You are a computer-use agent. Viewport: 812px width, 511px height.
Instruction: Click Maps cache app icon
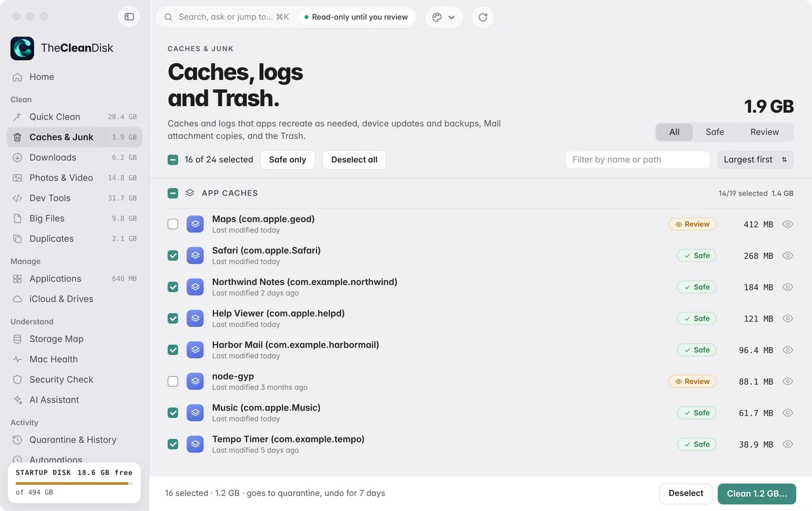pyautogui.click(x=195, y=224)
